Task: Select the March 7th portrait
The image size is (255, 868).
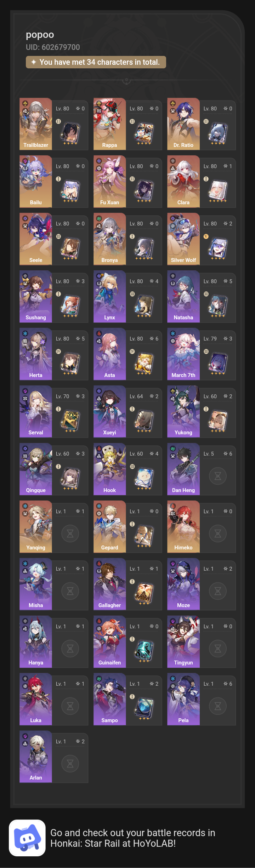Action: [x=183, y=354]
